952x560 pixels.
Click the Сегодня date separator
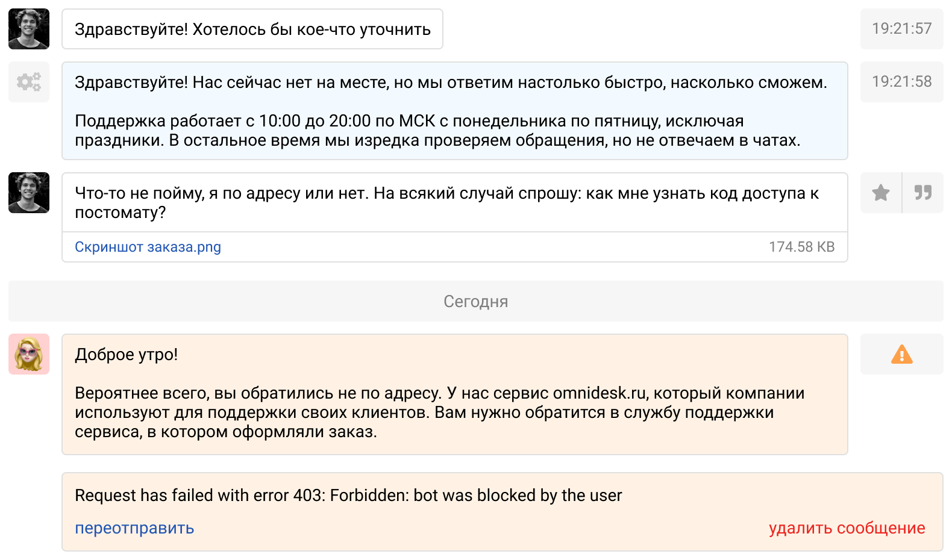tap(475, 301)
